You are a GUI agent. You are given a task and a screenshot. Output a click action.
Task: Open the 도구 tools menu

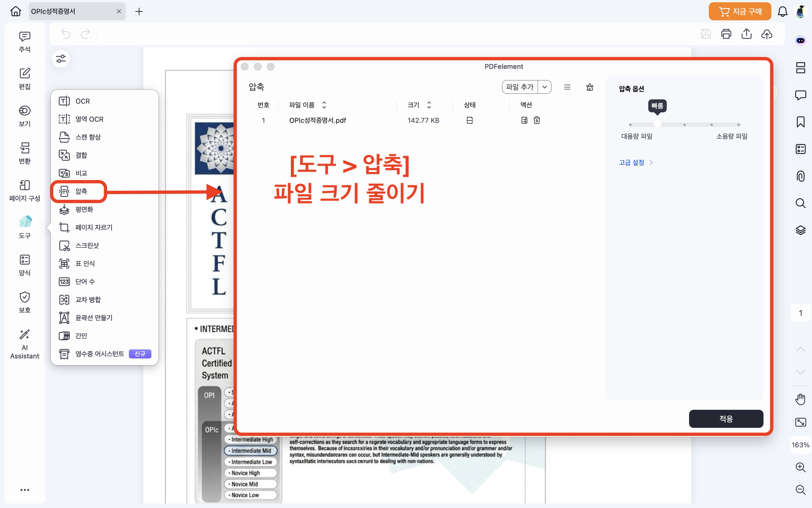pyautogui.click(x=25, y=228)
